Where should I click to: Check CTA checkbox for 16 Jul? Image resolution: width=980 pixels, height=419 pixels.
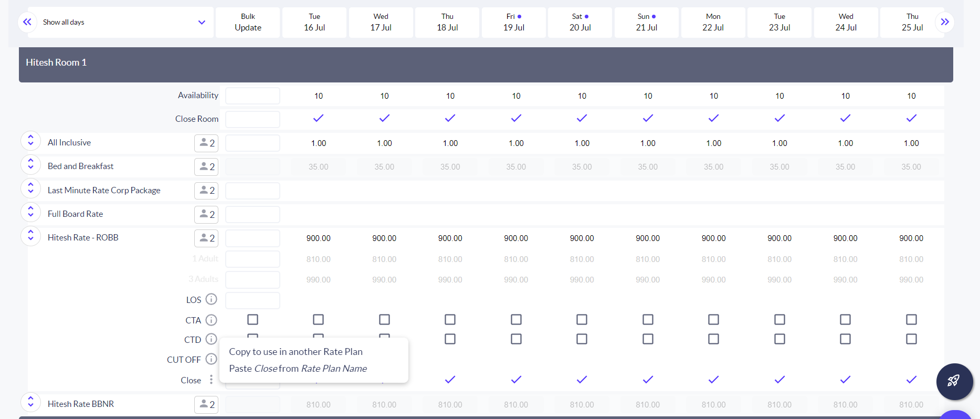click(318, 319)
